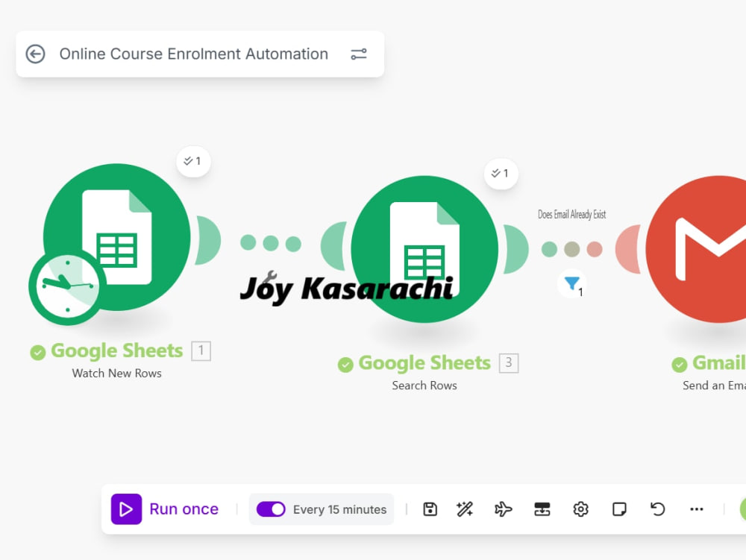The width and height of the screenshot is (746, 560).
Task: Toggle the scenario scheduling switch off
Action: tap(271, 509)
